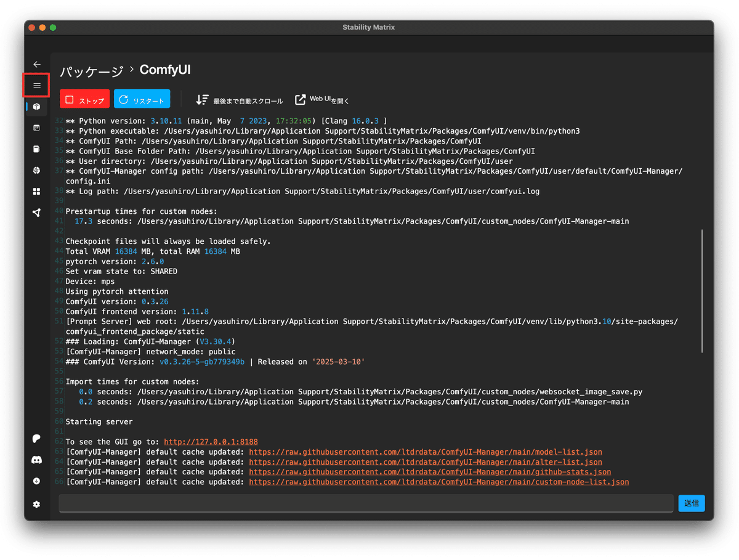
Task: Click the 'Device: mps' log line
Action: (x=90, y=282)
